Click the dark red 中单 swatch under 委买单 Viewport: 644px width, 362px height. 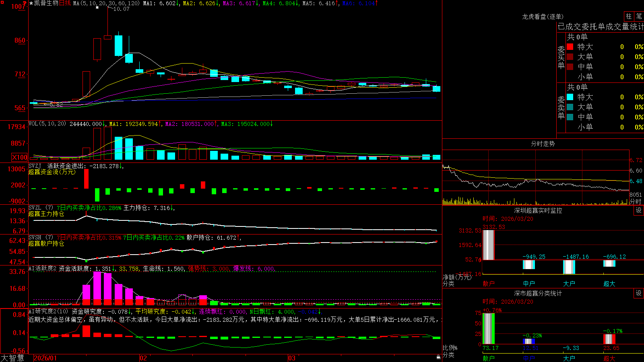point(570,66)
